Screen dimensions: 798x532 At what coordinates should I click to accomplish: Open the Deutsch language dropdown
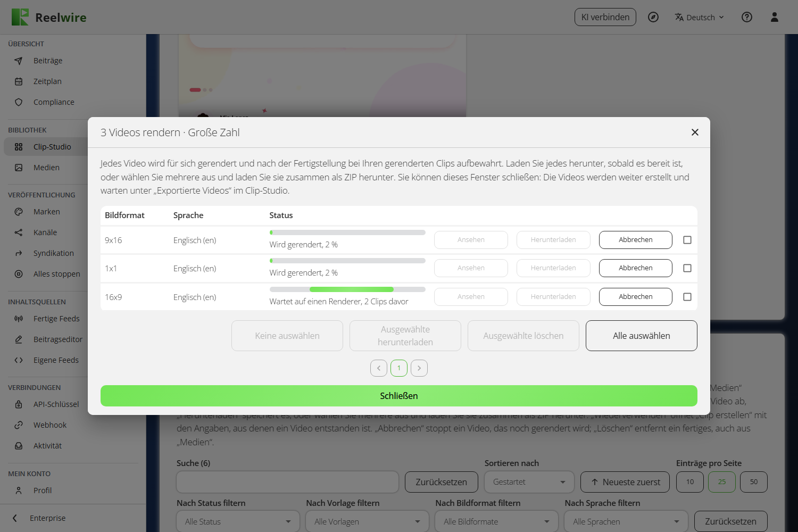pyautogui.click(x=700, y=17)
